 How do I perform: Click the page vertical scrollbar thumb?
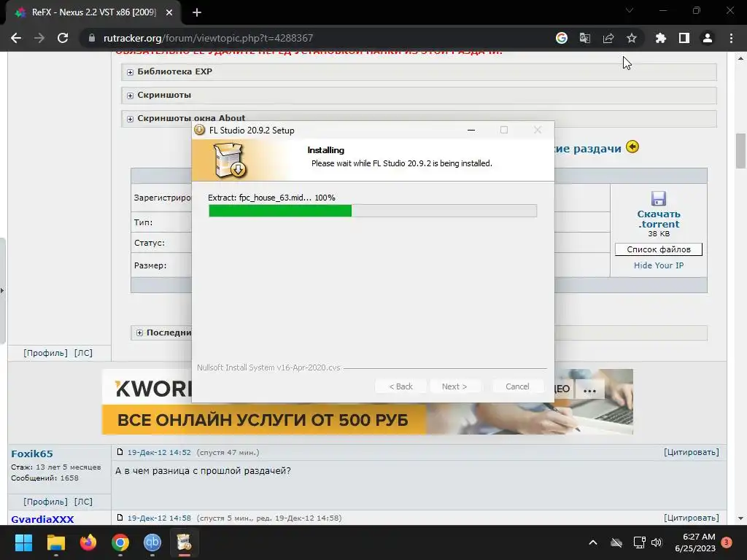(x=741, y=150)
